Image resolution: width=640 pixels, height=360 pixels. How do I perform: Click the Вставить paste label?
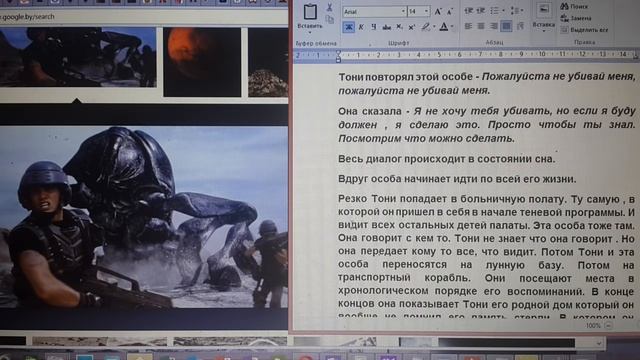click(310, 26)
